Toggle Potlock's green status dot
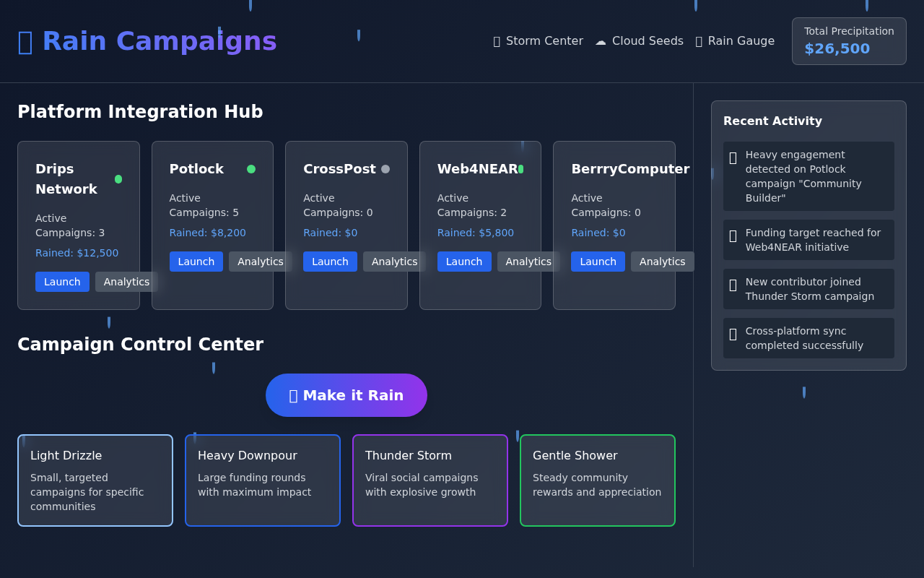The image size is (924, 578). 251,169
